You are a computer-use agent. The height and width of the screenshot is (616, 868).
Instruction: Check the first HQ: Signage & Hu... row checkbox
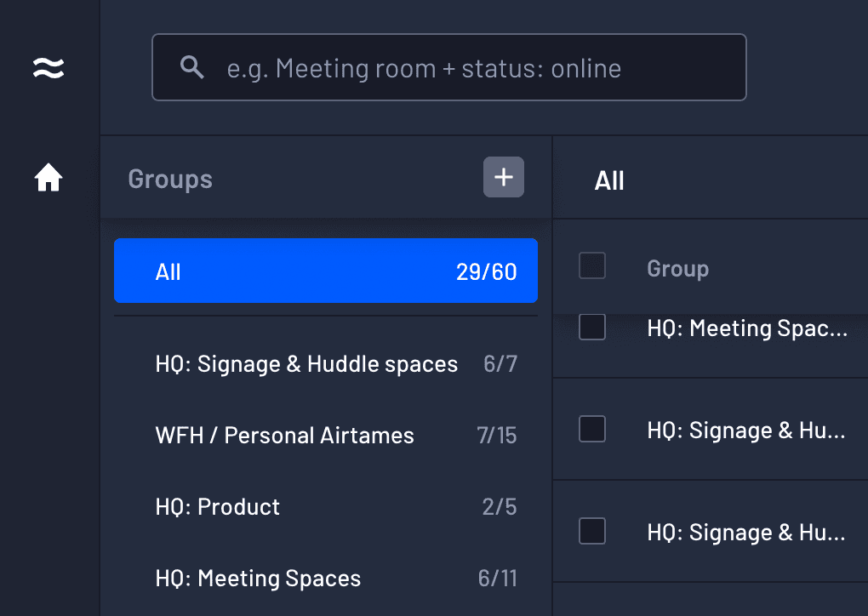[x=591, y=429]
